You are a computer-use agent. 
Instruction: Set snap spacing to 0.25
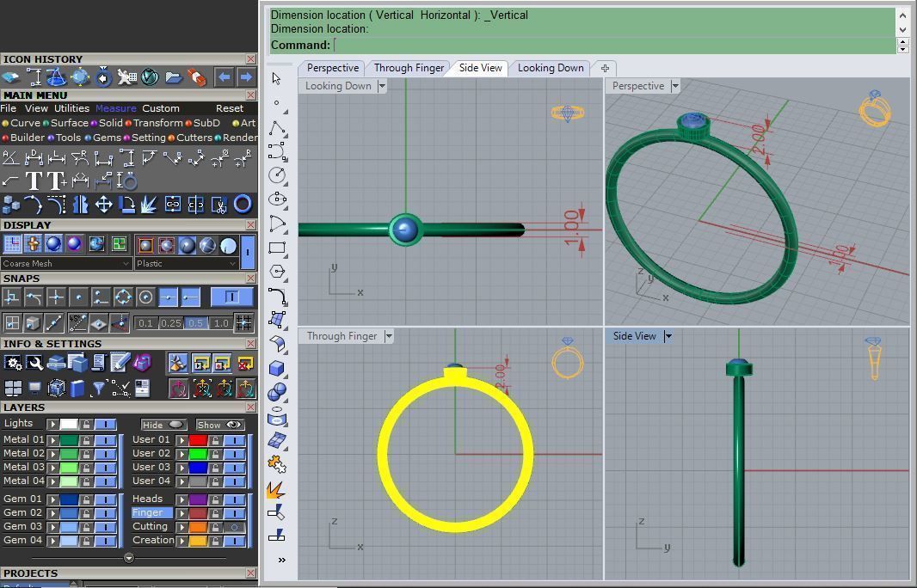click(x=171, y=323)
